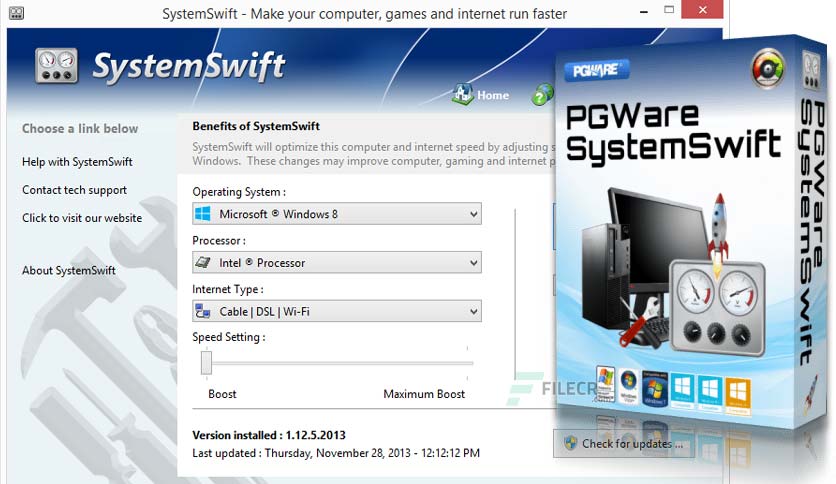Click the Windows XP flag tile on box
The width and height of the screenshot is (836, 484).
605,384
